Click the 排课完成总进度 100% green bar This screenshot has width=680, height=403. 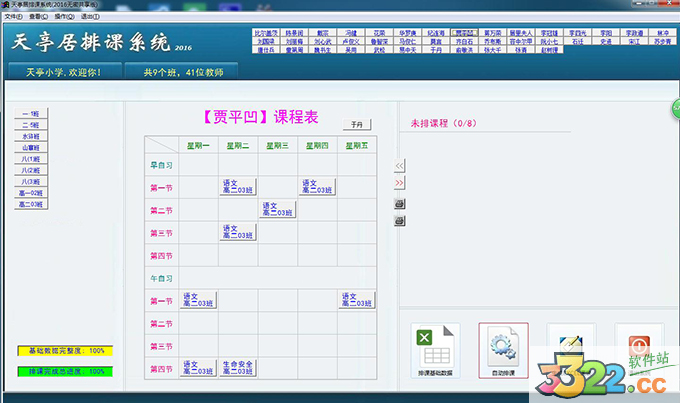[x=65, y=371]
